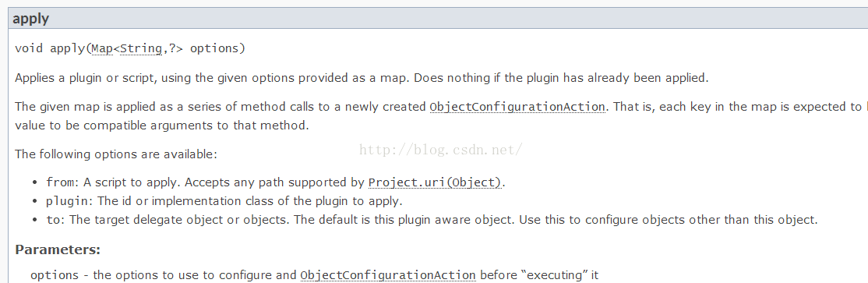Click the 'to' option code term
Screen dimensions: 868x283
tap(53, 220)
